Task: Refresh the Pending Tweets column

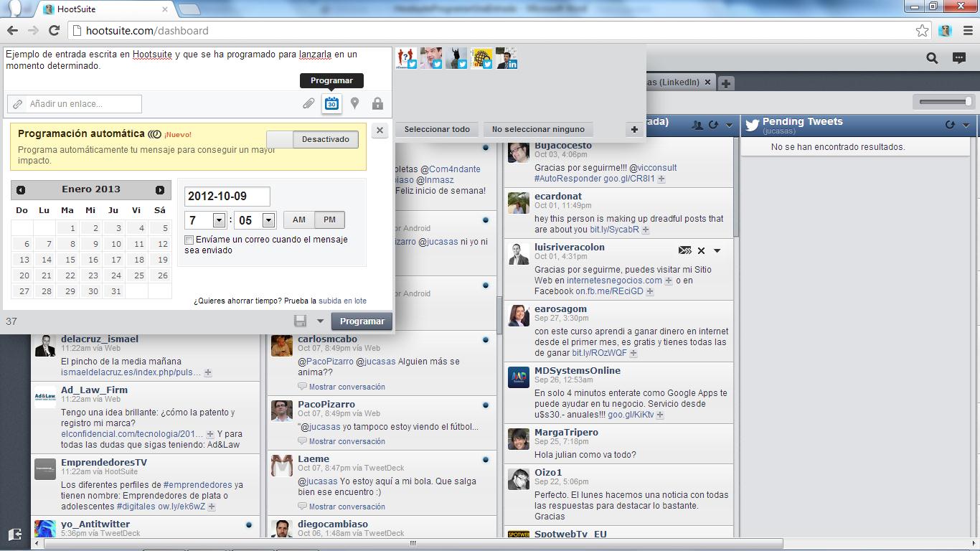Action: (950, 125)
